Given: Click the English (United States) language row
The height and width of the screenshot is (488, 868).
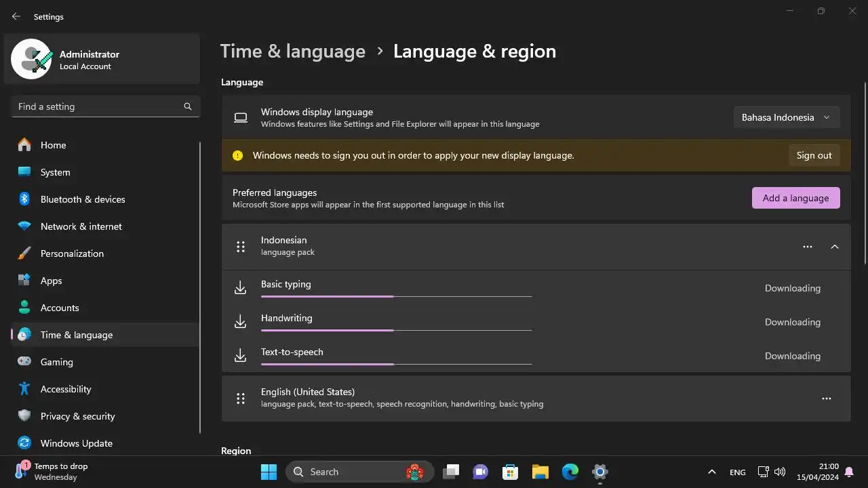Looking at the screenshot, I should click(536, 399).
